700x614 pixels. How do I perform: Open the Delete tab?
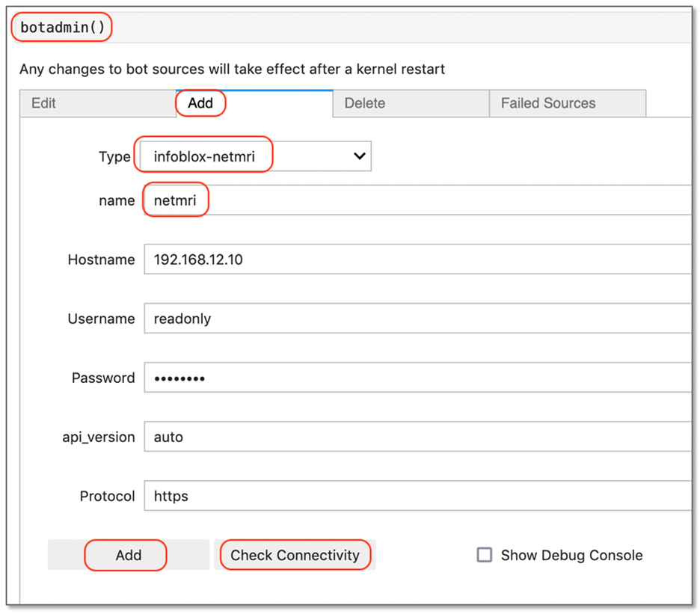364,103
